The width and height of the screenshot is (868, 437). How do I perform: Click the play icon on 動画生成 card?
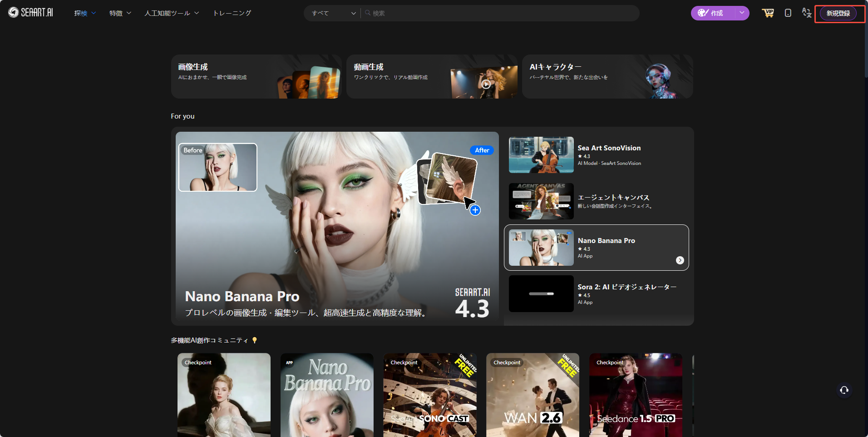tap(486, 84)
